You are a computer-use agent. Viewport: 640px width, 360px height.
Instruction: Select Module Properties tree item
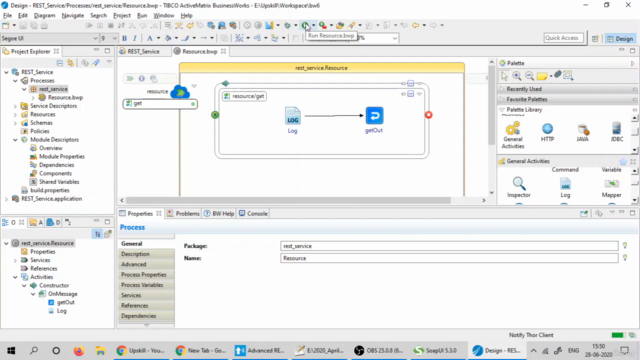click(x=62, y=157)
